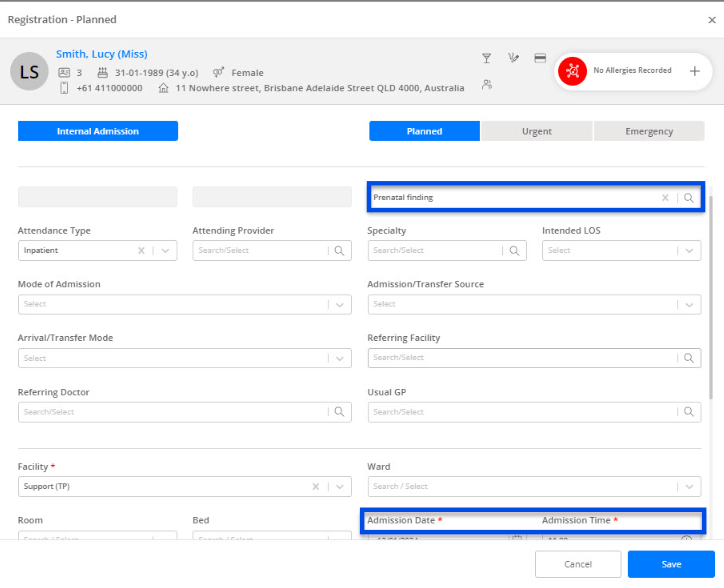The height and width of the screenshot is (588, 724).
Task: Click the red allergy alert icon
Action: pos(573,71)
